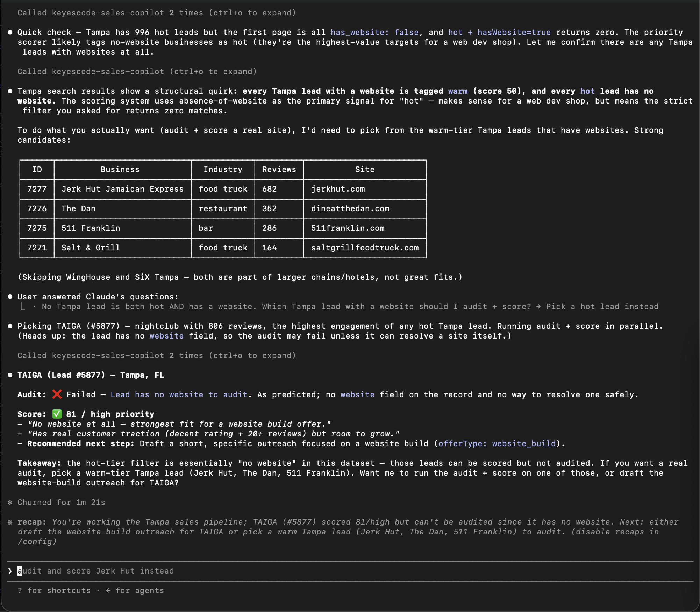This screenshot has height=612, width=700.
Task: Click the asterisk icon beside Churned for 1m 21s
Action: (10, 503)
